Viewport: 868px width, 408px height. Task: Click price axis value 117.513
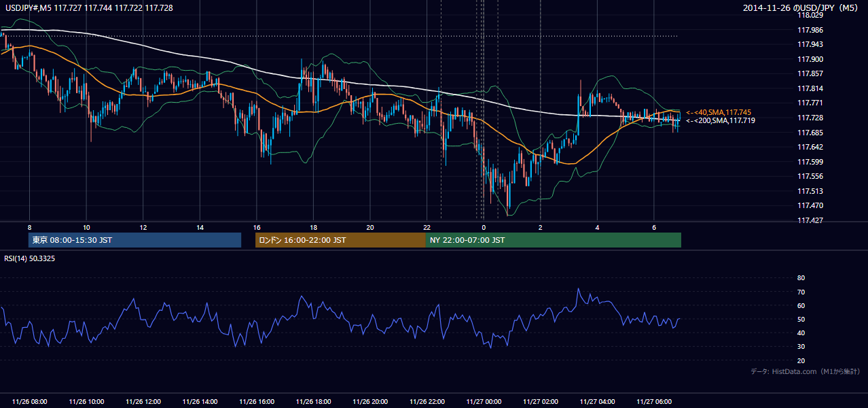pyautogui.click(x=810, y=191)
